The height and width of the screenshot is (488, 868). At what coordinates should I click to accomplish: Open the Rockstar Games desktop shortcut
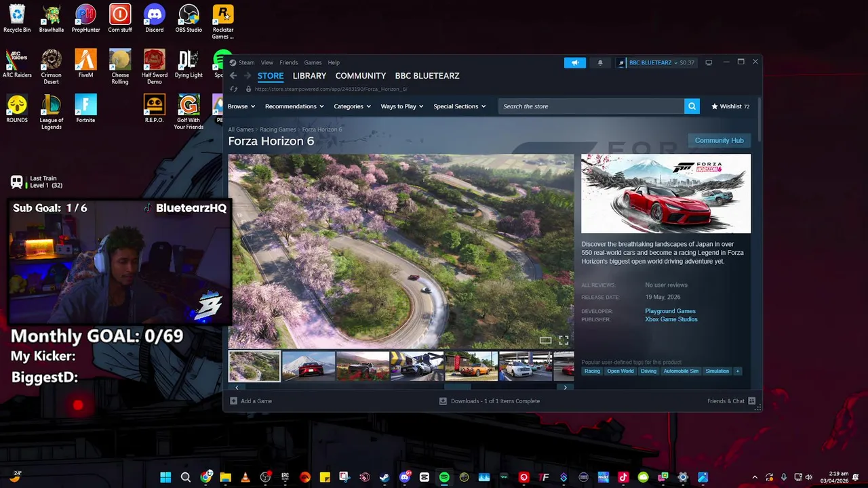(223, 22)
